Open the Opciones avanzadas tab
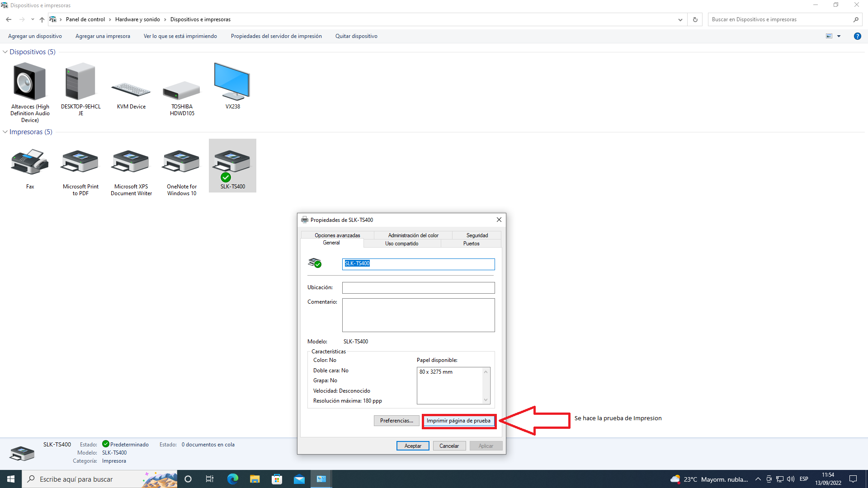The width and height of the screenshot is (868, 488). pos(337,235)
